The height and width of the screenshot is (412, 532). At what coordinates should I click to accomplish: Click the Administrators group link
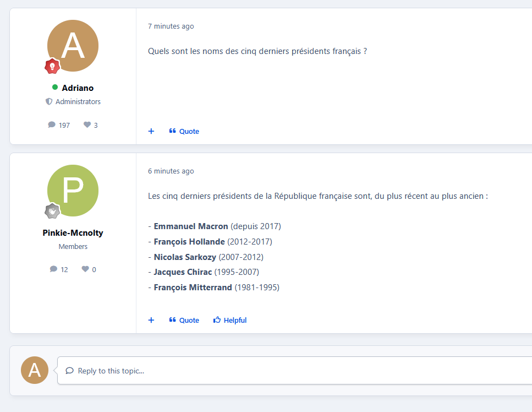click(x=78, y=102)
